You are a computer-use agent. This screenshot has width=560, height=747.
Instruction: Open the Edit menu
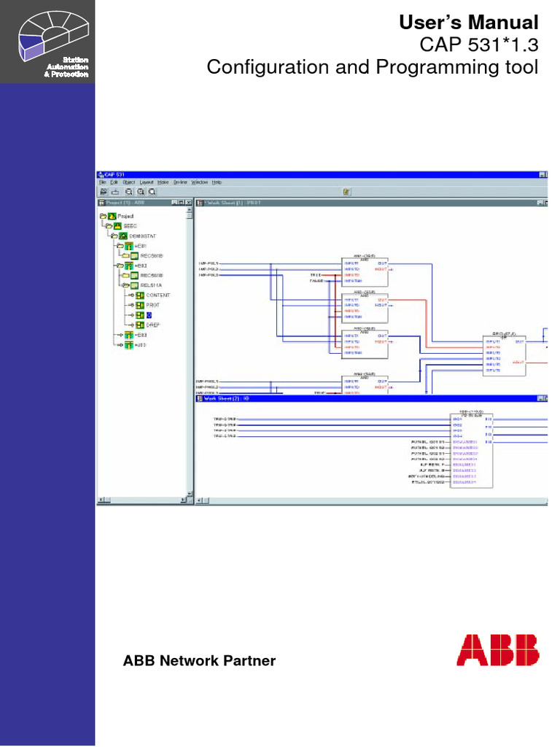click(x=114, y=182)
